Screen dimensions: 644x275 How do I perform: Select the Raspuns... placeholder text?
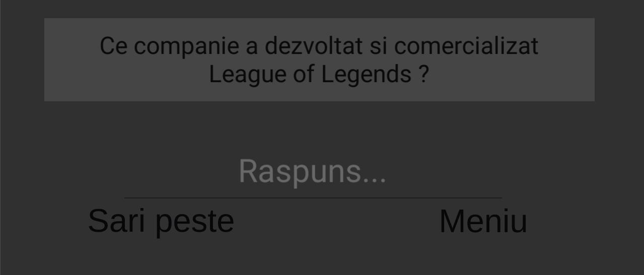click(x=313, y=171)
